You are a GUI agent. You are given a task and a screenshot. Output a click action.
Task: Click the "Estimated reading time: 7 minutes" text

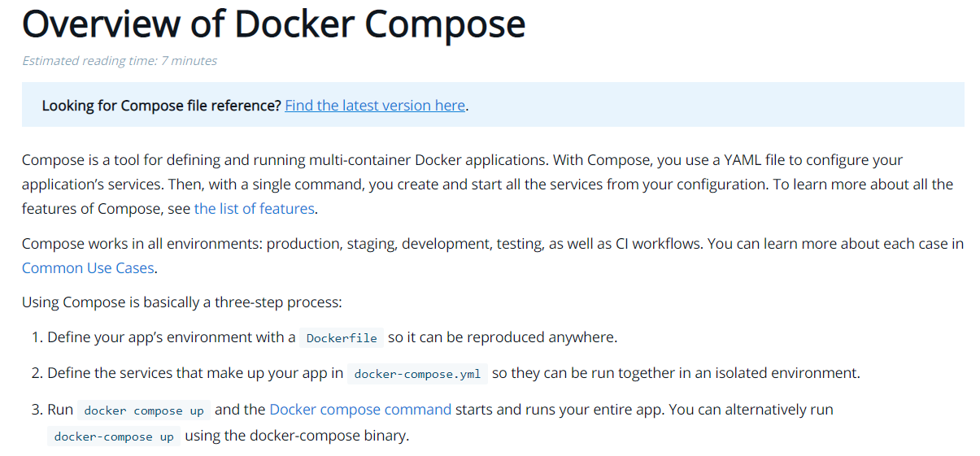120,61
